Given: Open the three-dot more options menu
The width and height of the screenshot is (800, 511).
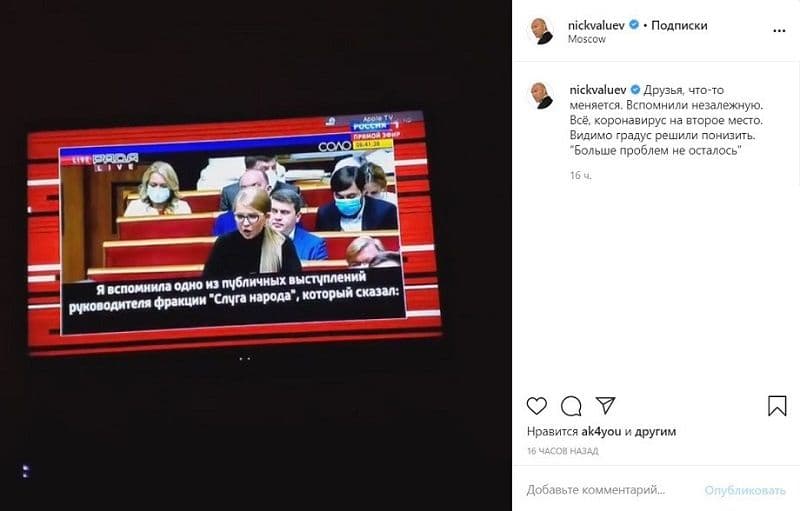Looking at the screenshot, I should point(779,31).
